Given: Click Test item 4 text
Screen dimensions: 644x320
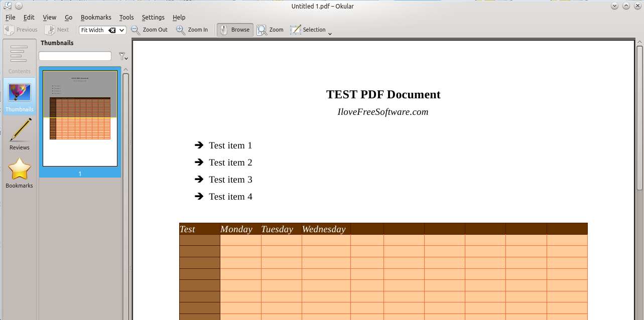Looking at the screenshot, I should 230,197.
